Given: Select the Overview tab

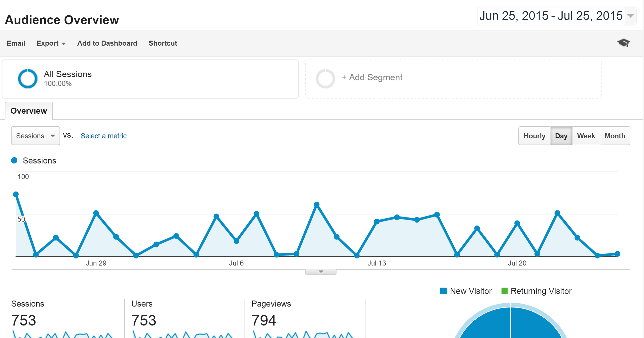Looking at the screenshot, I should pyautogui.click(x=29, y=111).
